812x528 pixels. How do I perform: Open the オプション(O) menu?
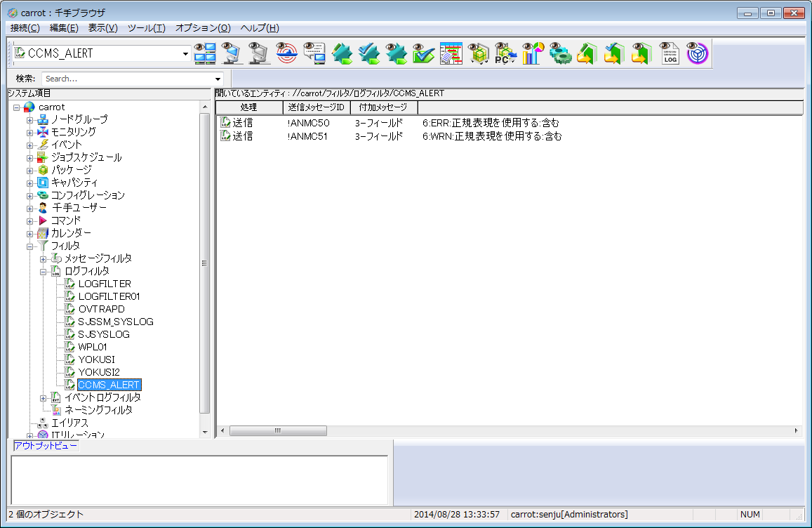coord(203,28)
